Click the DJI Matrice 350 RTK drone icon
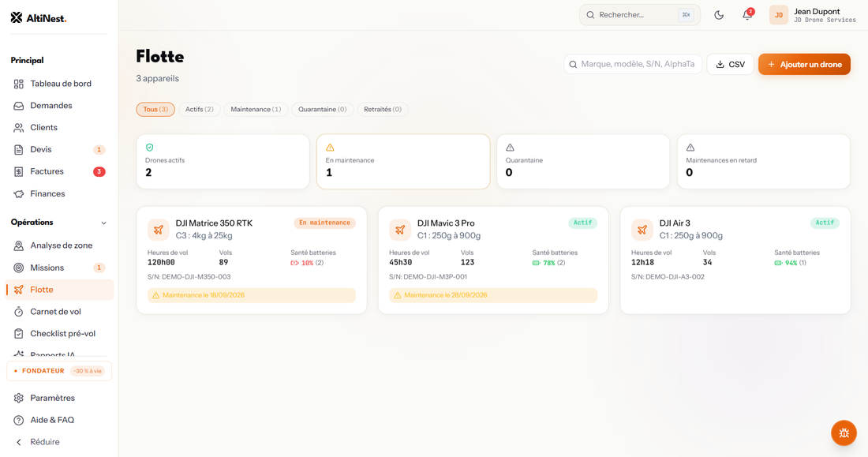 coord(159,230)
